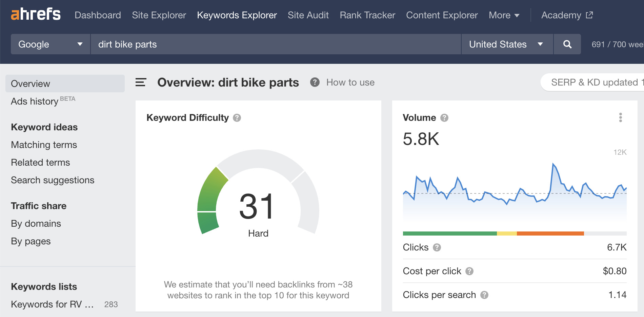Open the Keywords for RV list
Image resolution: width=644 pixels, height=317 pixels.
pos(53,304)
